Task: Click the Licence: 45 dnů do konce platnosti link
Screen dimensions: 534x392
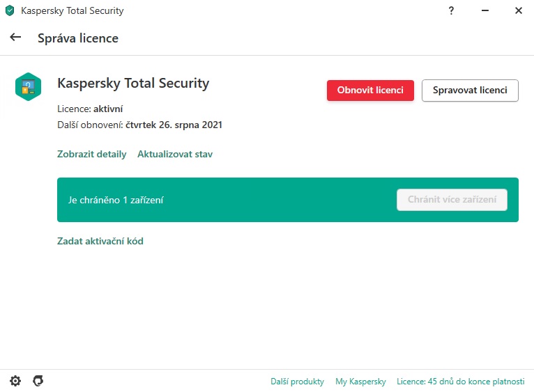Action: click(x=460, y=382)
